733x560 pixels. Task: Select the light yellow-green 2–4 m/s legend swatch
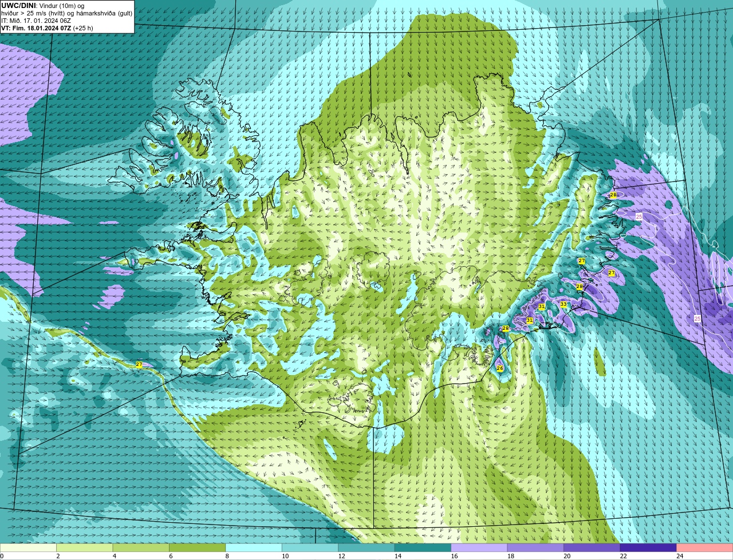tap(85, 548)
